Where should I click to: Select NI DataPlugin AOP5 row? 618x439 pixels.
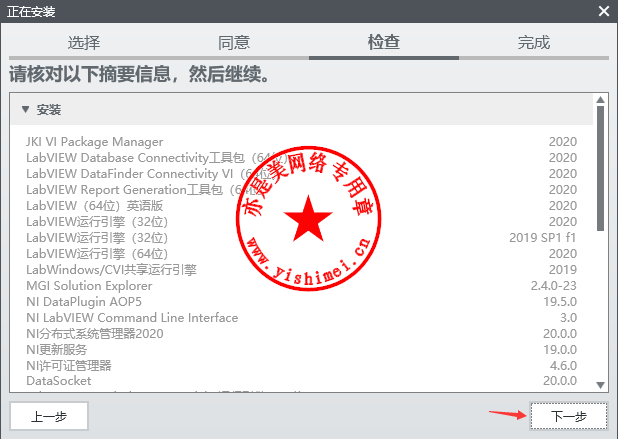(302, 301)
